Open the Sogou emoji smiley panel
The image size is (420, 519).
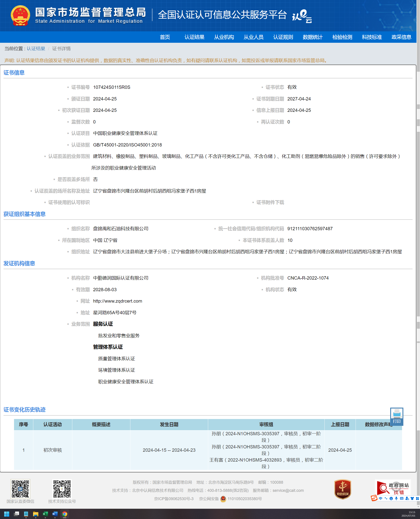click(x=391, y=498)
